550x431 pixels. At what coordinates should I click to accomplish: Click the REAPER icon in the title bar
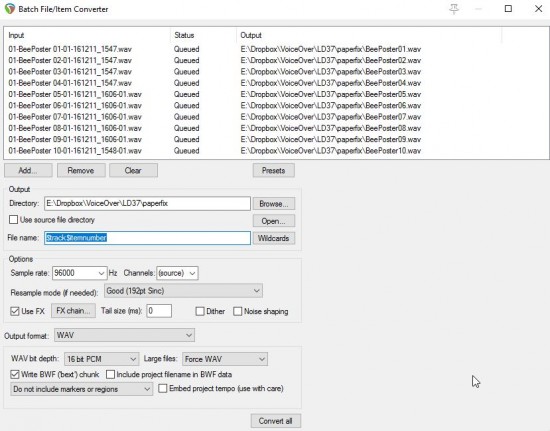coord(10,9)
